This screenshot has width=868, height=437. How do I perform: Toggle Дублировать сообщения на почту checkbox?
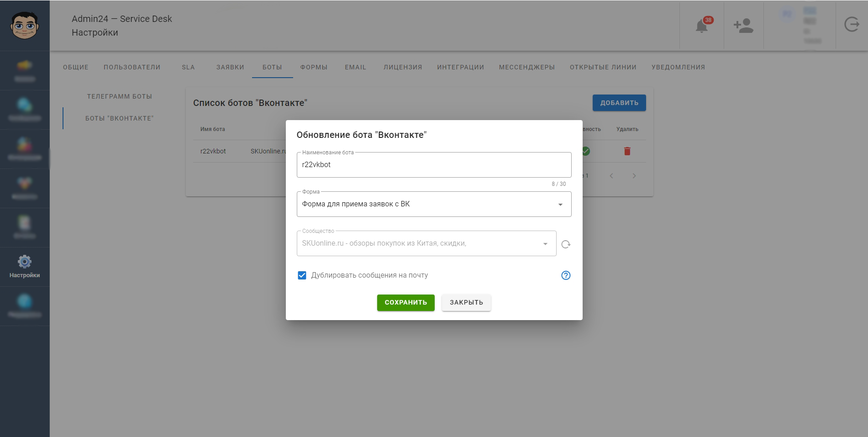tap(302, 275)
